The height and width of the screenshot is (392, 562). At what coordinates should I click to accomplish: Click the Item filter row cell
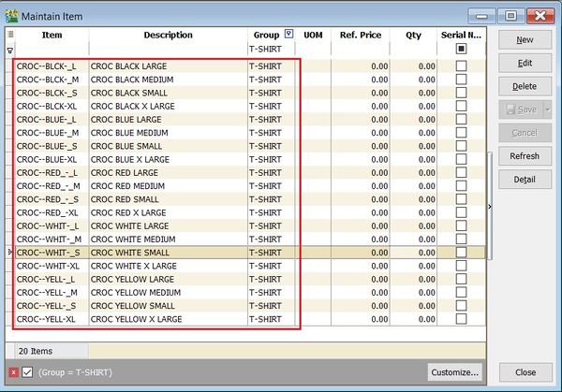(x=52, y=49)
